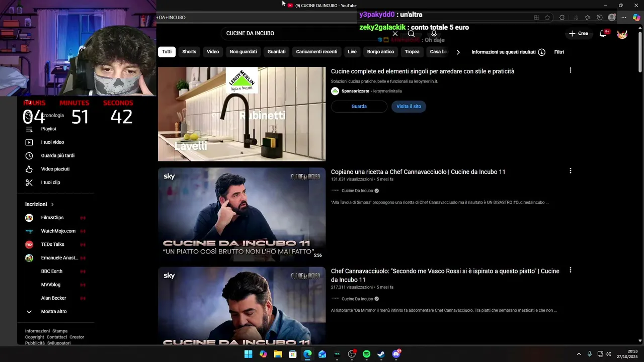The image size is (644, 362).
Task: Open the Filtri search filters
Action: (559, 52)
